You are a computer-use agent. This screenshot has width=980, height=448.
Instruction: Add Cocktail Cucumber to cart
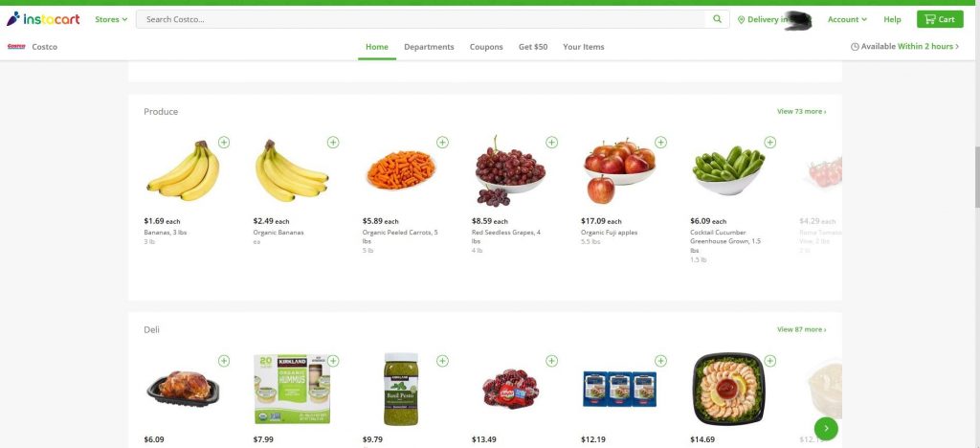770,143
